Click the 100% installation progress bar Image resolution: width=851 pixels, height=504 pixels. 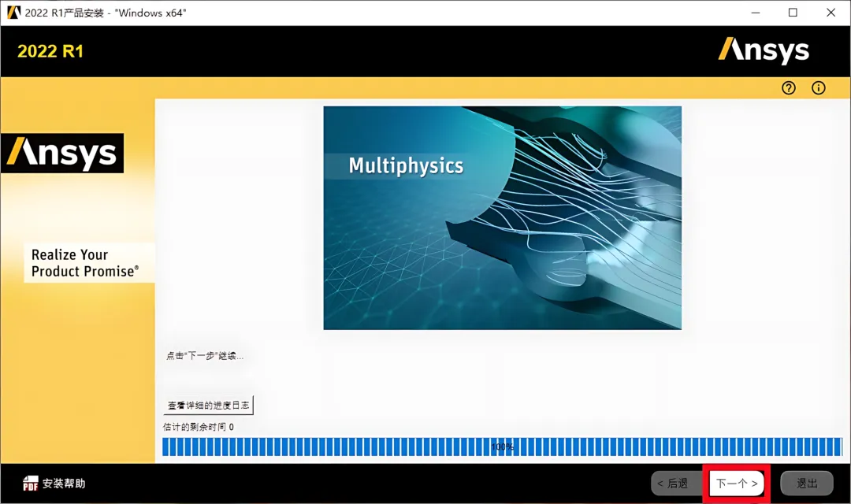click(502, 447)
